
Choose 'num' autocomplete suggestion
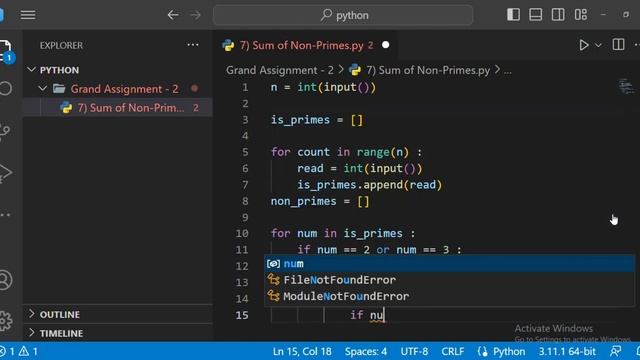click(449, 264)
